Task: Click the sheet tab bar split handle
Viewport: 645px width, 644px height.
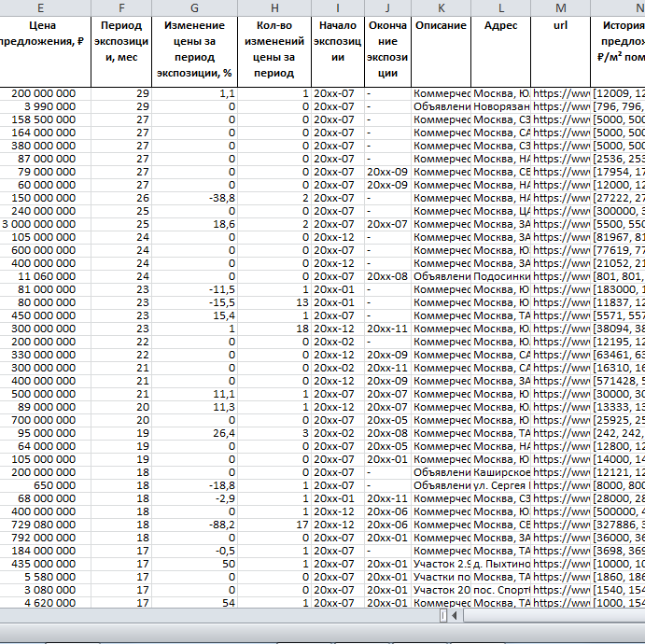Action: tap(443, 616)
